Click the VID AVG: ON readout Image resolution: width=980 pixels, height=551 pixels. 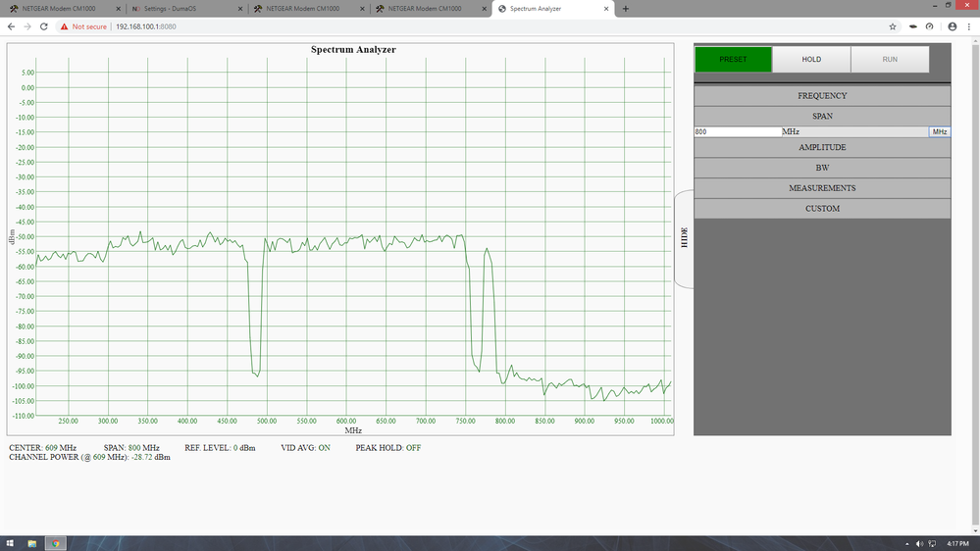[306, 448]
